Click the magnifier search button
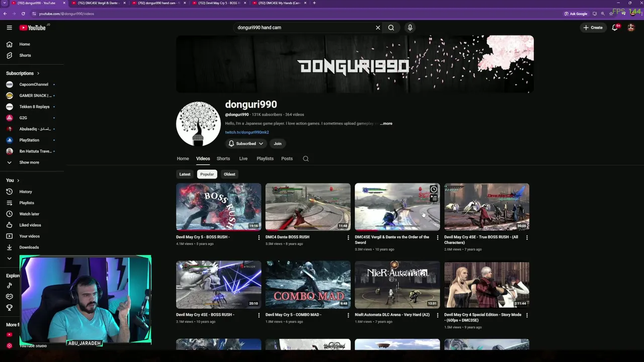 (391, 28)
